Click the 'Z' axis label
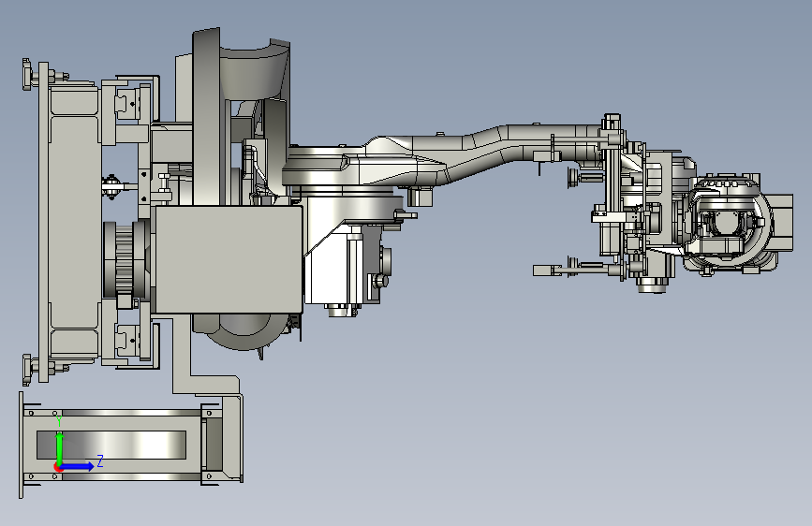The height and width of the screenshot is (526, 812). [100, 461]
